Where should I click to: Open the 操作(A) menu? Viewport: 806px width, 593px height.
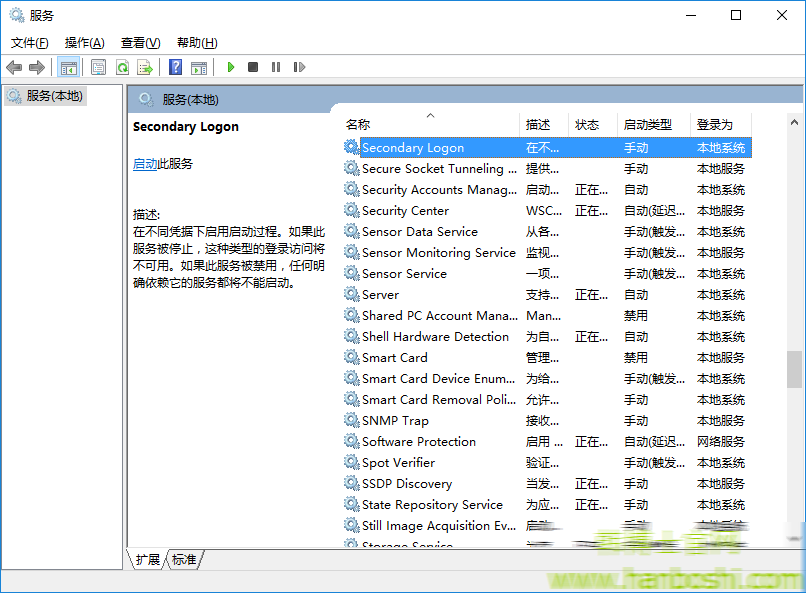point(84,43)
